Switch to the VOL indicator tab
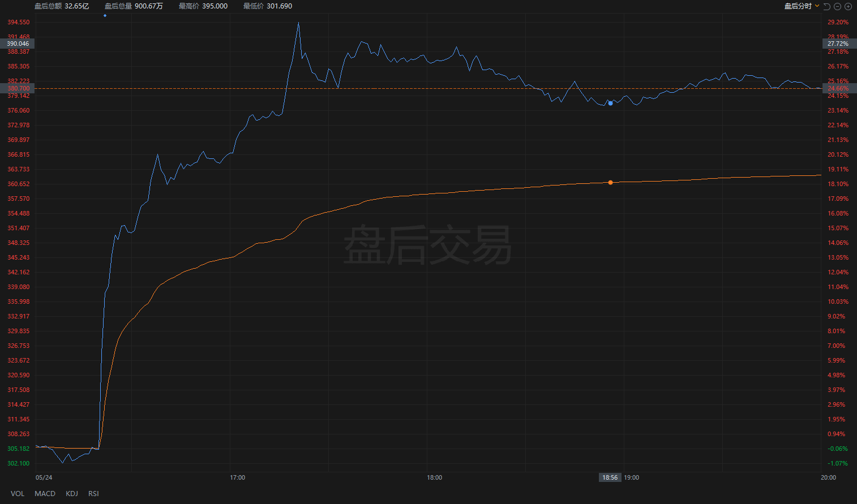 point(18,494)
